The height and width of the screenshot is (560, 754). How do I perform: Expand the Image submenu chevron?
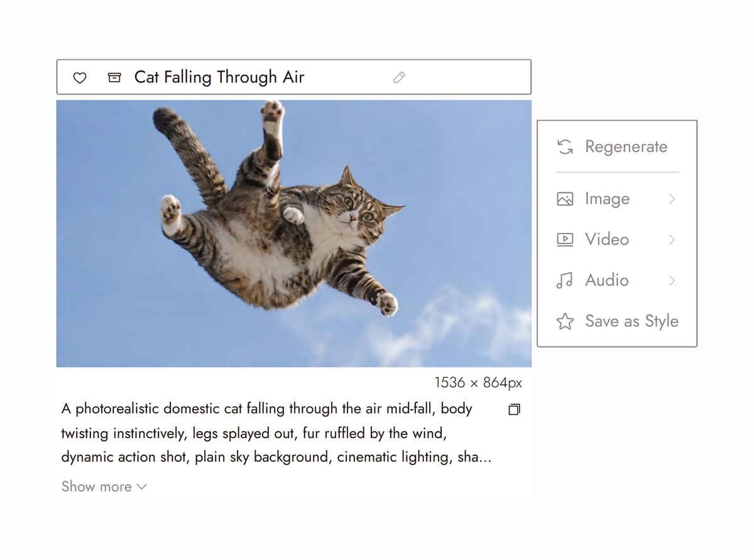(x=672, y=199)
